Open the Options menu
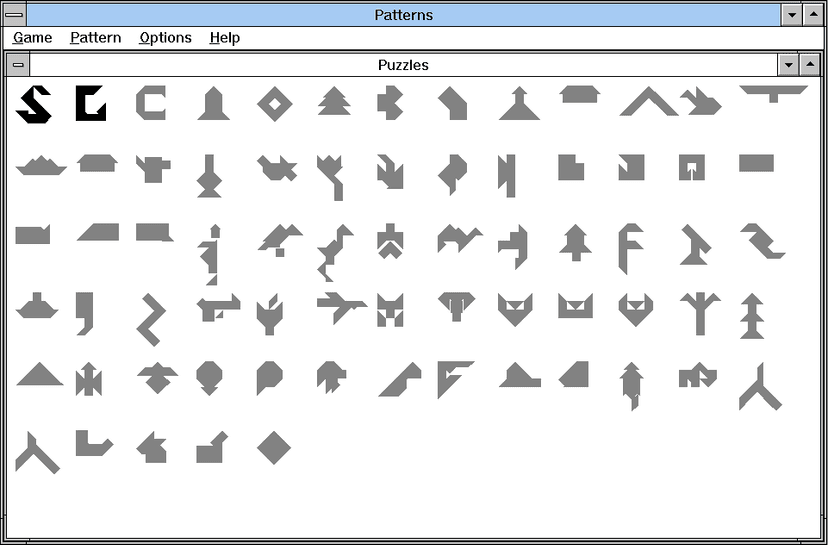Screen dimensions: 828x545 [x=165, y=38]
